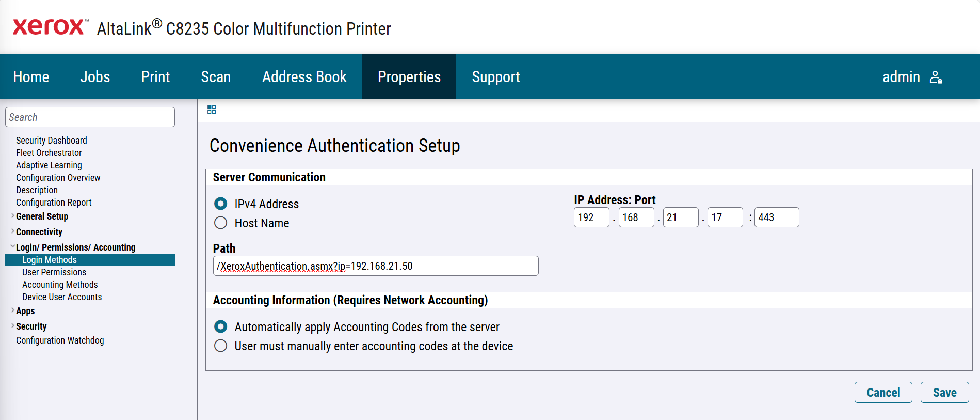Expand the General Setup tree section
This screenshot has width=980, height=420.
point(13,216)
